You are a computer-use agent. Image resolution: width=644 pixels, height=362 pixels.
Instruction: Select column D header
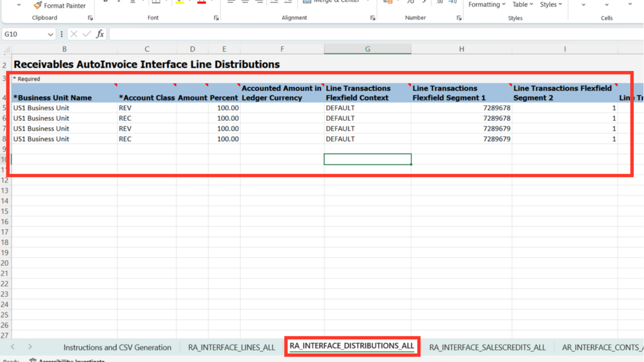tap(192, 49)
